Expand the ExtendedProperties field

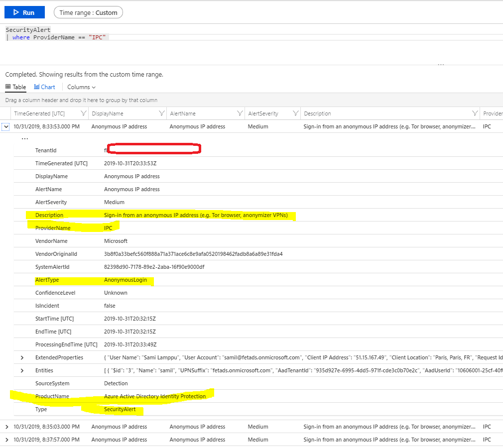(x=22, y=357)
